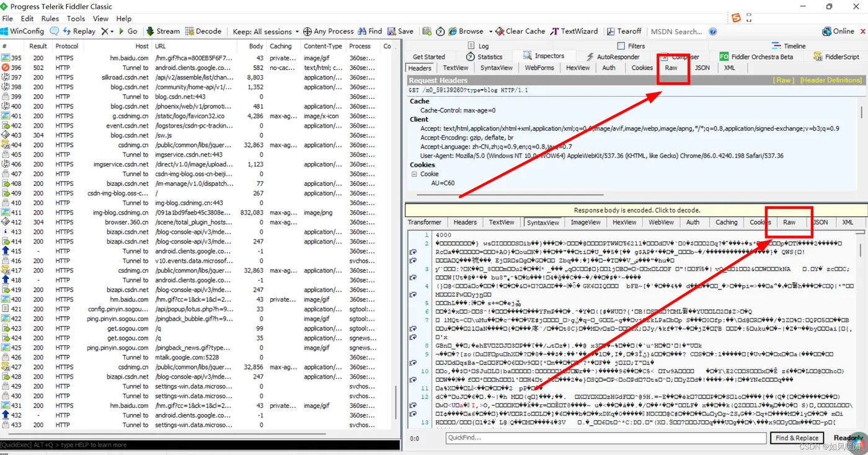The width and height of the screenshot is (868, 455).
Task: Click the [Raw] link in Request Headers
Action: point(784,80)
